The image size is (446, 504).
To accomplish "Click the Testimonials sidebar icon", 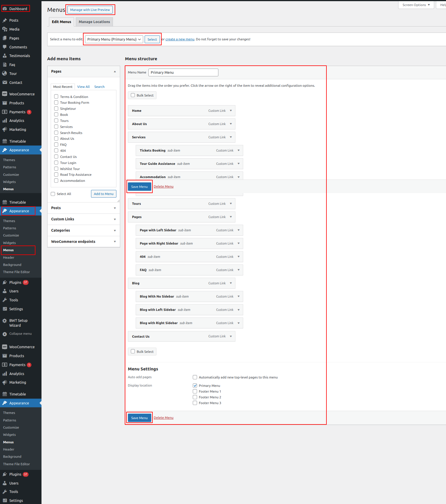I will (x=5, y=56).
